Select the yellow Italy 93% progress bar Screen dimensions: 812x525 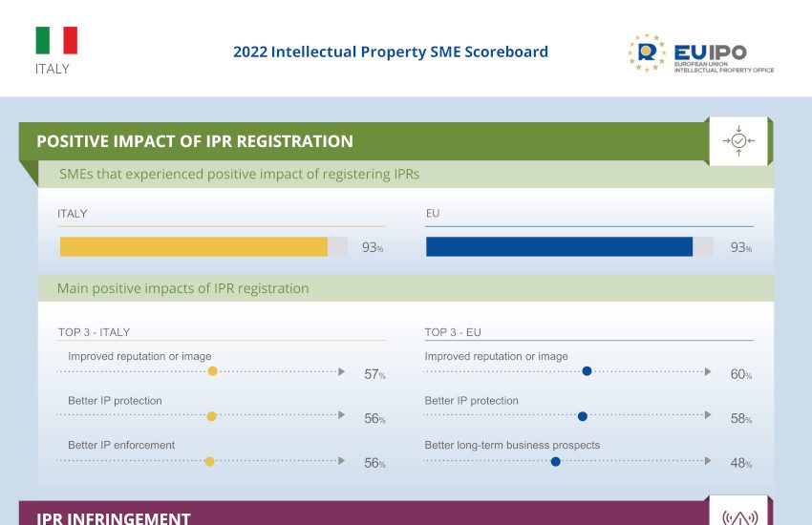pyautogui.click(x=194, y=247)
